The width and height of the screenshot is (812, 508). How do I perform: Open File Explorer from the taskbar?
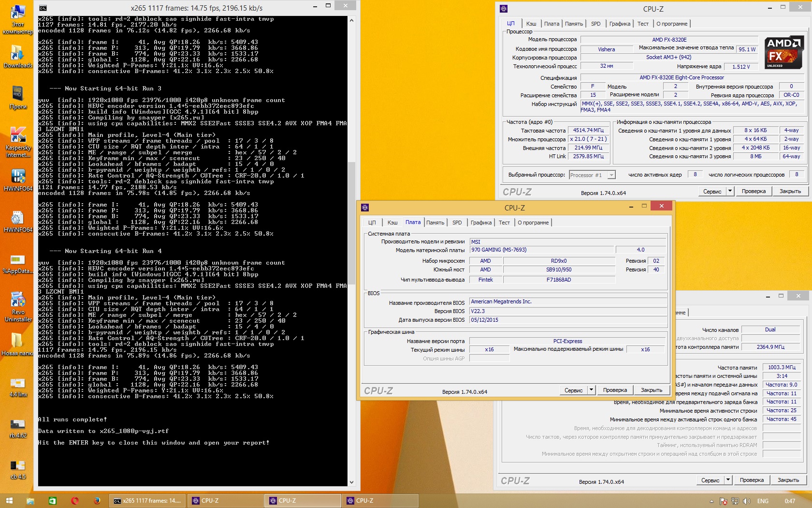click(30, 501)
